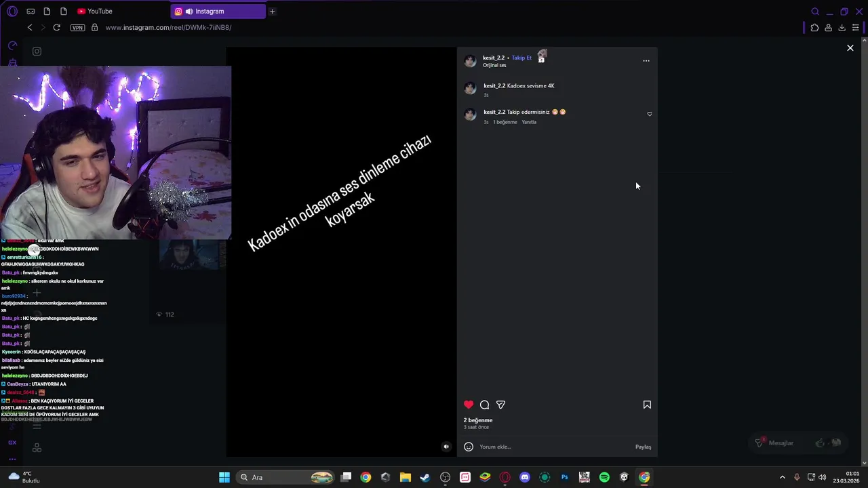The height and width of the screenshot is (488, 868).
Task: Open Windows Start menu
Action: (224, 477)
